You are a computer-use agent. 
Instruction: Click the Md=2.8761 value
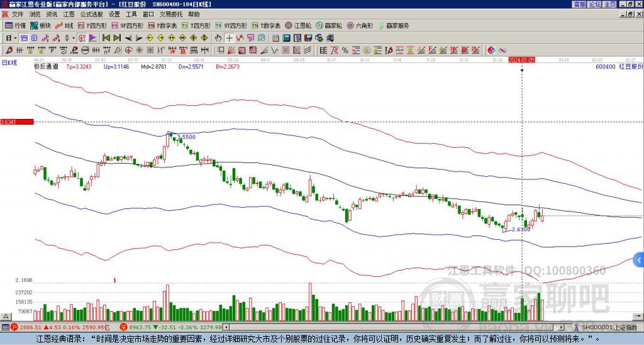(x=154, y=67)
